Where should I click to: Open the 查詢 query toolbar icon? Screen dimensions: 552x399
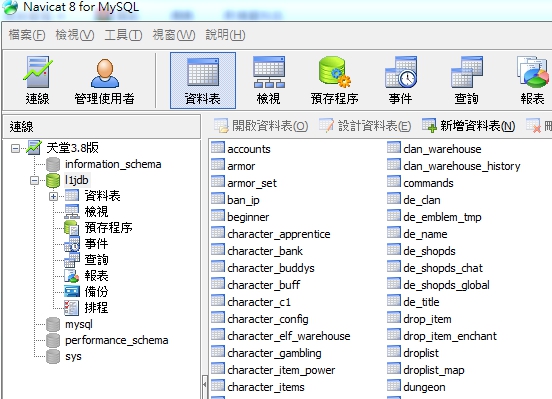(466, 80)
